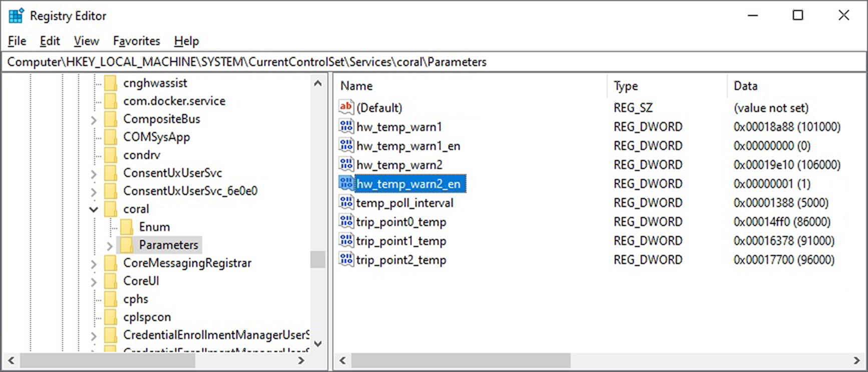Click the tree pane vertical scrollbar down arrow

317,344
